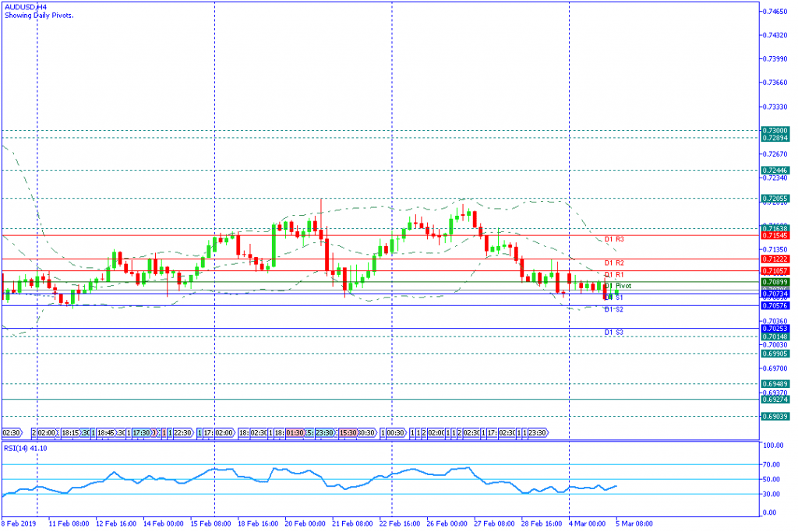The height and width of the screenshot is (532, 798).
Task: Select the teal 17:30 event marker
Action: 140,432
